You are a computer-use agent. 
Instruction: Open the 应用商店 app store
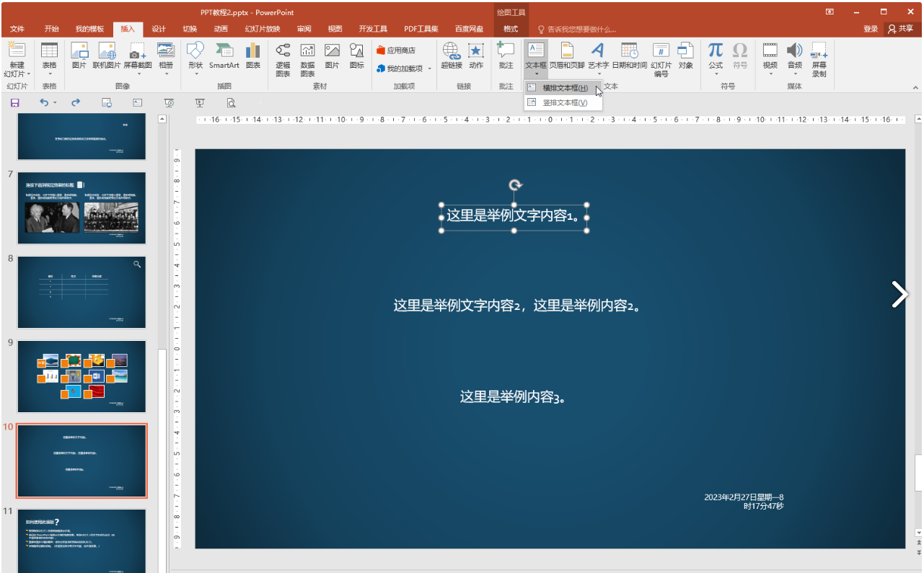396,50
